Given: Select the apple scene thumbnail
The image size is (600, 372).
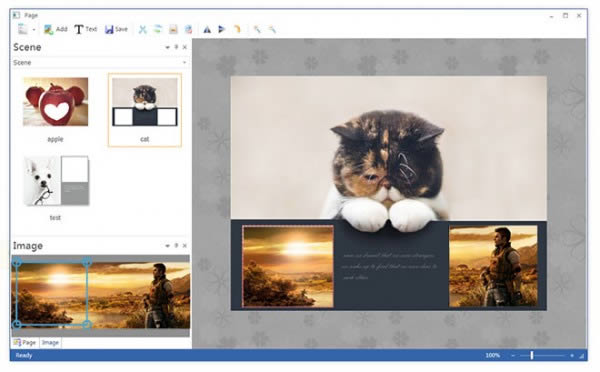Looking at the screenshot, I should tap(55, 110).
